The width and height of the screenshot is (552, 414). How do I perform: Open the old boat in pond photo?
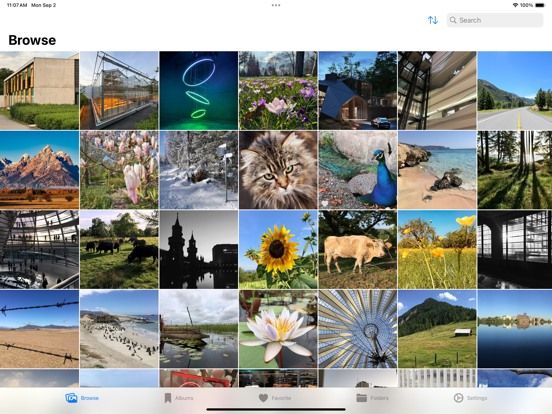[x=199, y=329]
